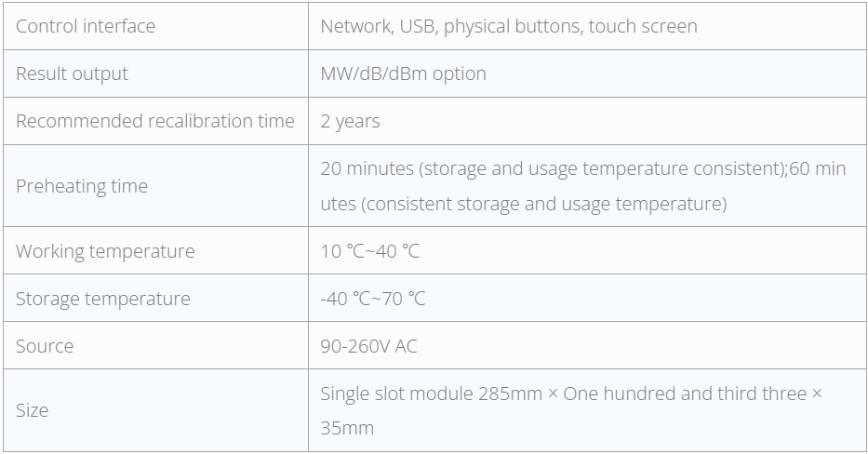Click the "Source" row label
This screenshot has width=868, height=454.
point(45,346)
